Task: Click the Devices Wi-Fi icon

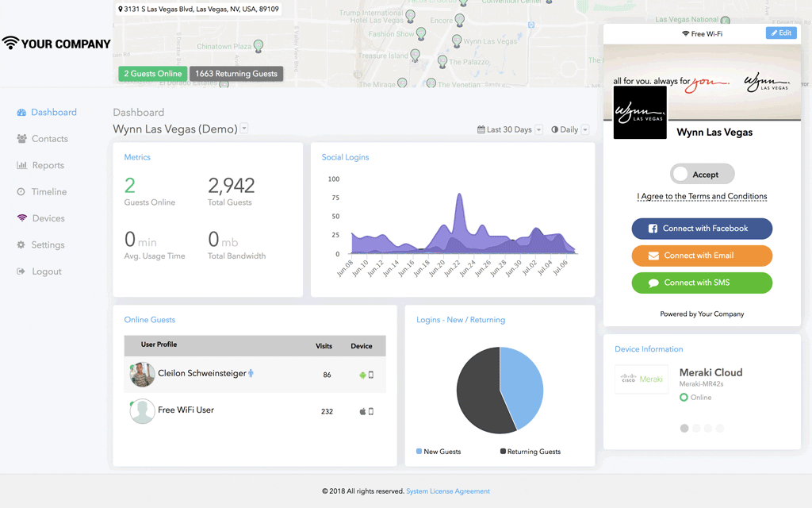Action: (x=21, y=218)
